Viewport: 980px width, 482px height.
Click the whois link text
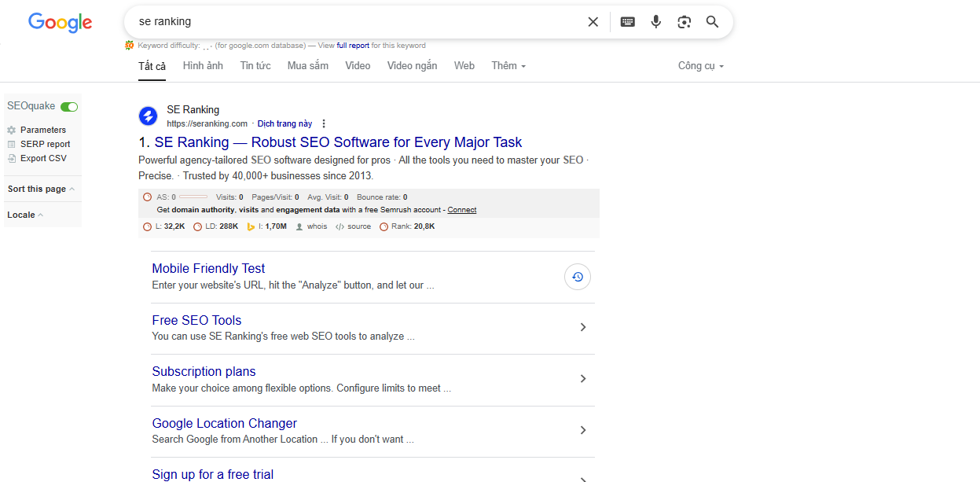pyautogui.click(x=317, y=226)
